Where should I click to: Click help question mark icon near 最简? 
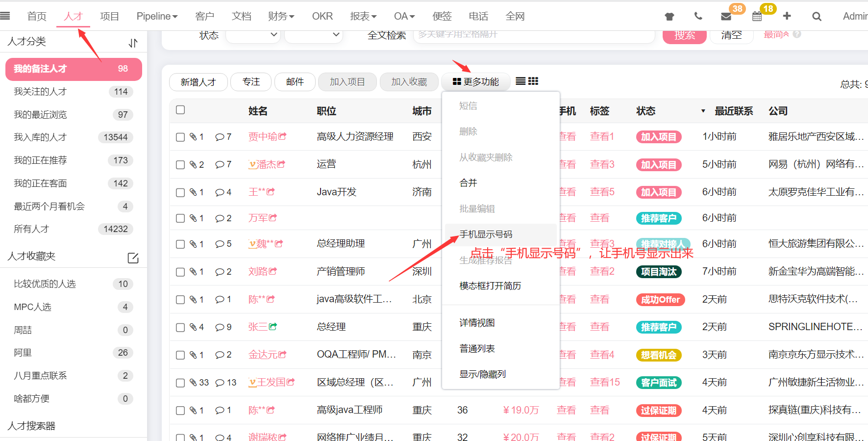point(797,34)
